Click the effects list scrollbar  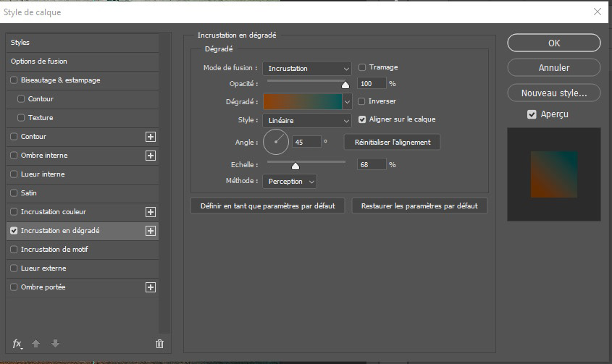tap(164, 183)
